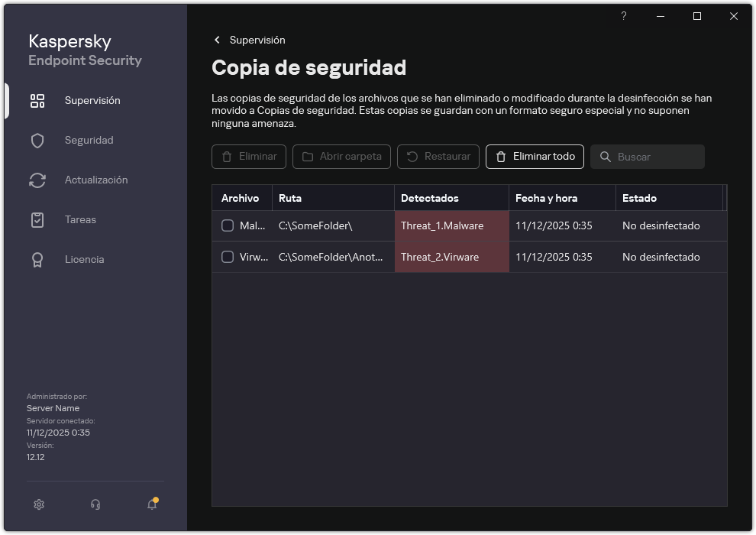The width and height of the screenshot is (756, 535).
Task: Click the Detectados red highlight cell Threat_1.Malware
Action: coord(451,225)
